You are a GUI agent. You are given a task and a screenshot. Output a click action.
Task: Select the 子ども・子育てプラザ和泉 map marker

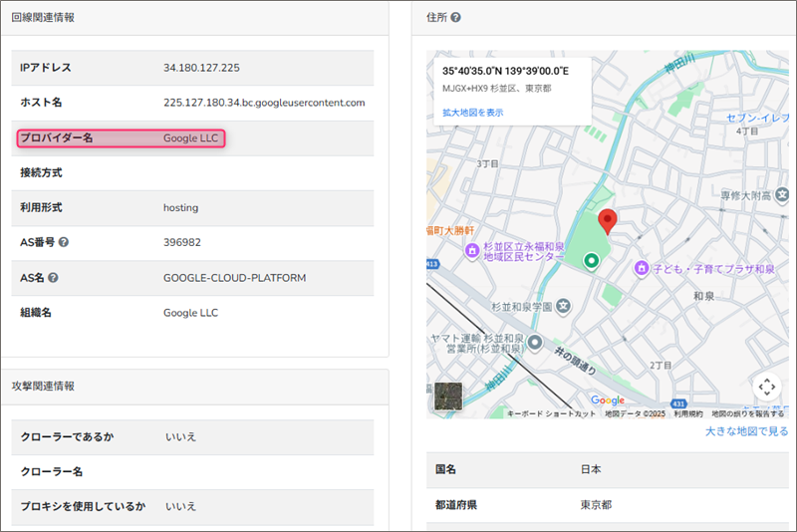click(x=643, y=268)
